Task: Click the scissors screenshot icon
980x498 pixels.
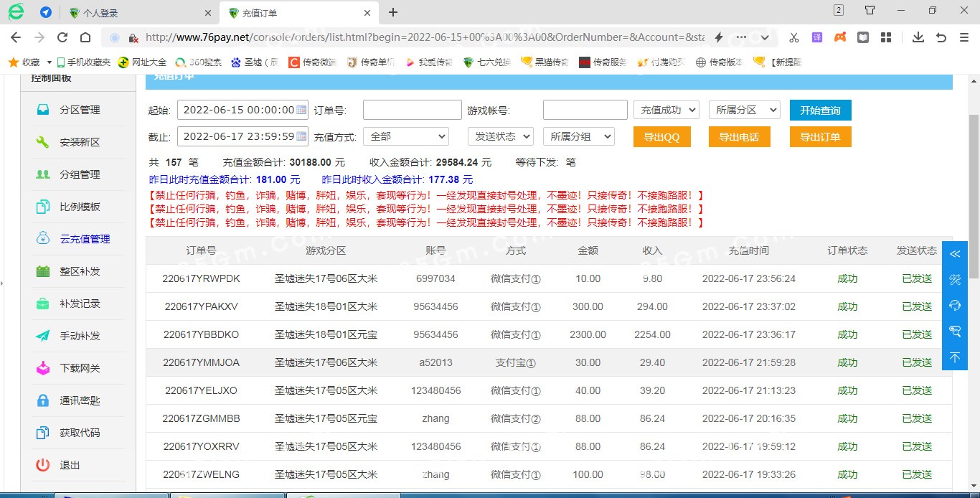Action: tap(793, 37)
